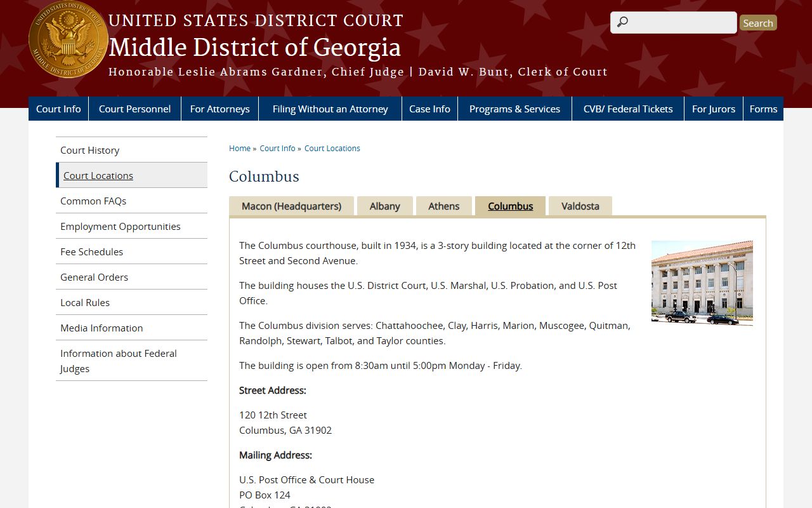Switch to the Macon (Headquarters) tab
812x508 pixels.
tap(291, 206)
